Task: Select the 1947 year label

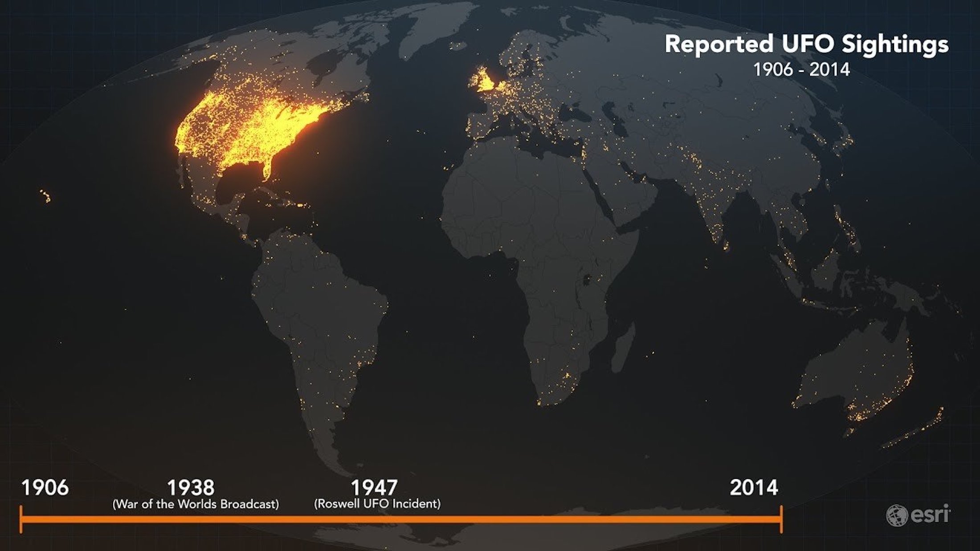Action: coord(374,488)
